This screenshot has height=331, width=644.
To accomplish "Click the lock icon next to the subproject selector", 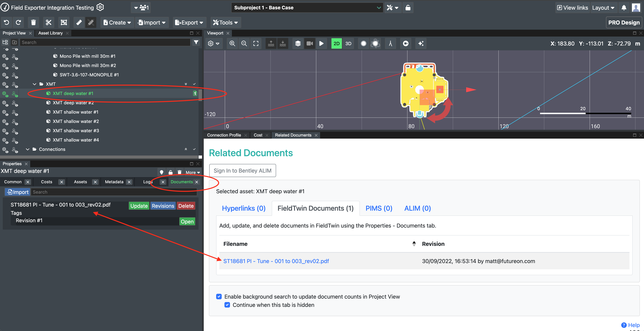I will pos(408,7).
